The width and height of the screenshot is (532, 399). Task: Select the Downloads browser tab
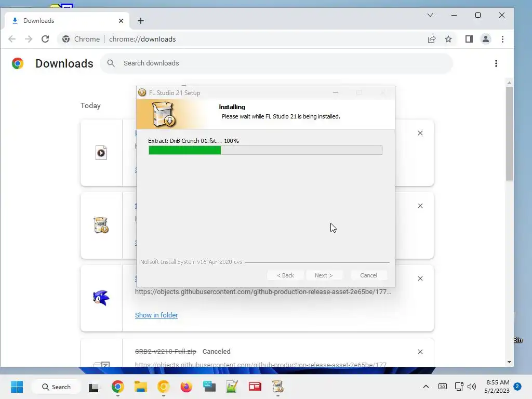point(67,21)
